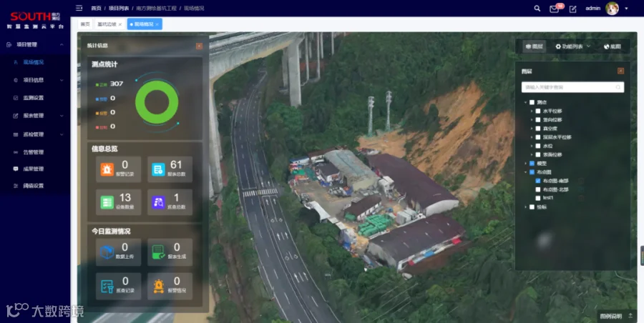Open the admin account dropdown arrow
Screen dimensions: 644x323
(626, 9)
